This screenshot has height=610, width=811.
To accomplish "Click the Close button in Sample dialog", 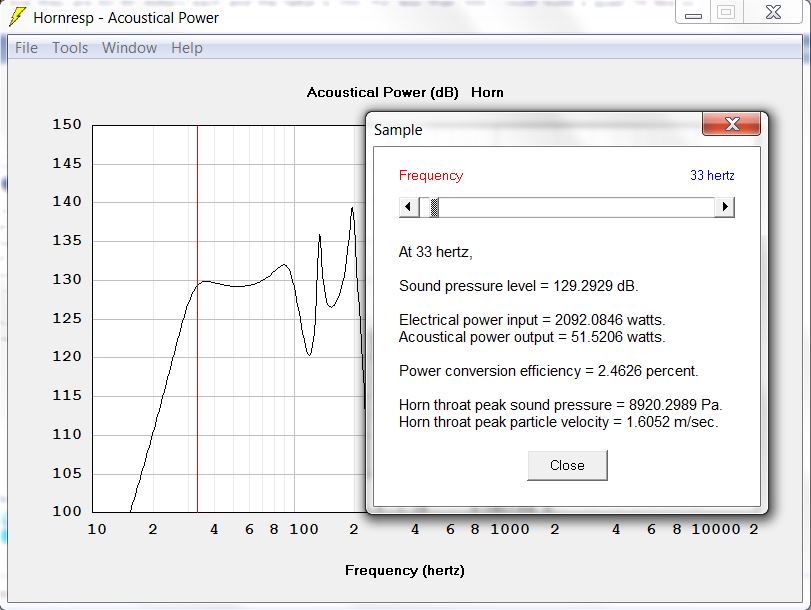I will coord(567,465).
